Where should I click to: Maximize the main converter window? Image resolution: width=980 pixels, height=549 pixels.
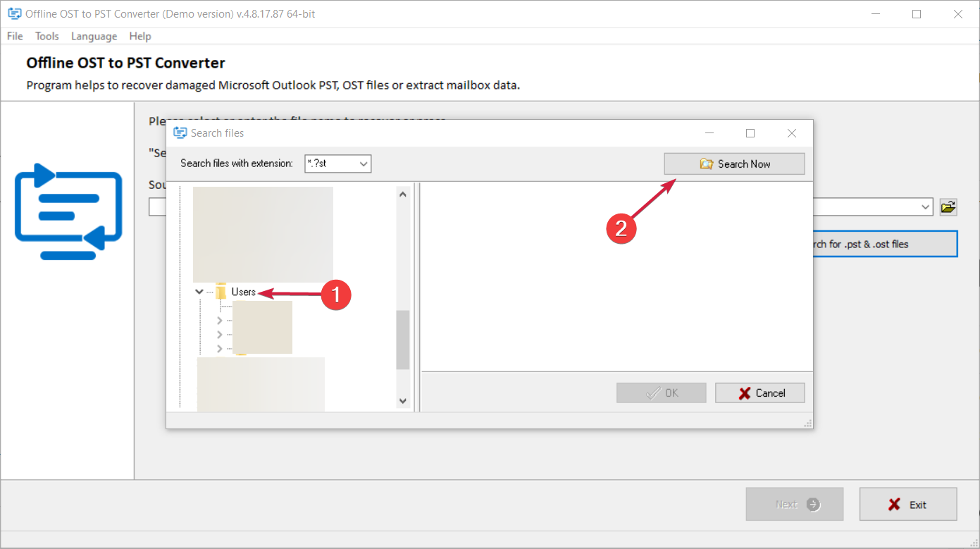pos(917,14)
